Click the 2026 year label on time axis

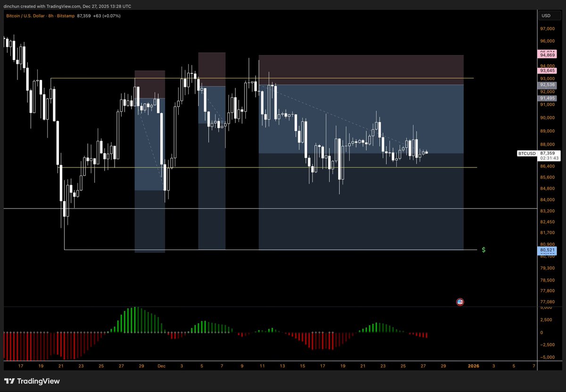click(473, 366)
